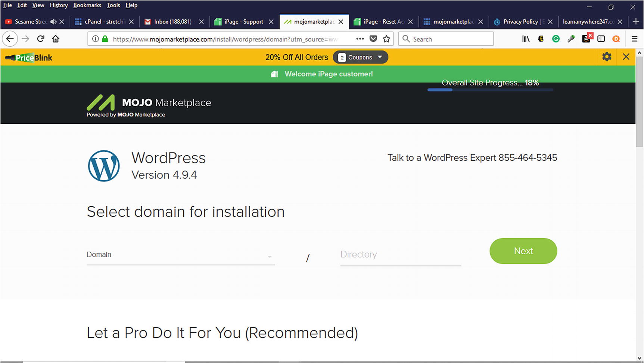Open the Firefox hamburger menu
The height and width of the screenshot is (363, 644).
[x=634, y=39]
